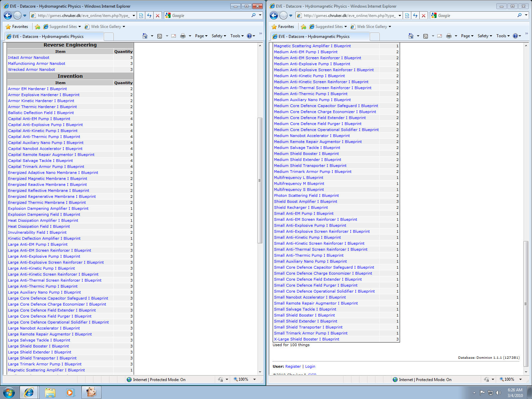Click the RSS feeds icon in left window
This screenshot has height=399, width=532.
[x=160, y=36]
